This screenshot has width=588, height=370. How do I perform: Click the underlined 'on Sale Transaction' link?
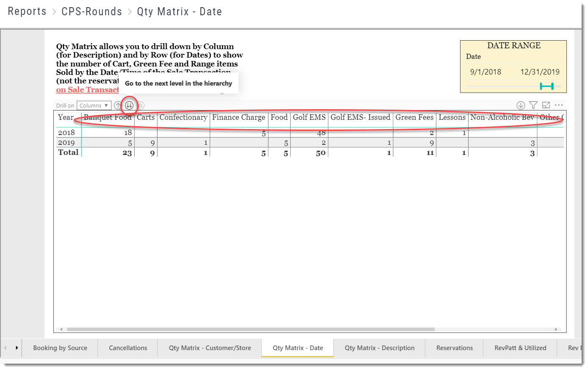click(87, 90)
